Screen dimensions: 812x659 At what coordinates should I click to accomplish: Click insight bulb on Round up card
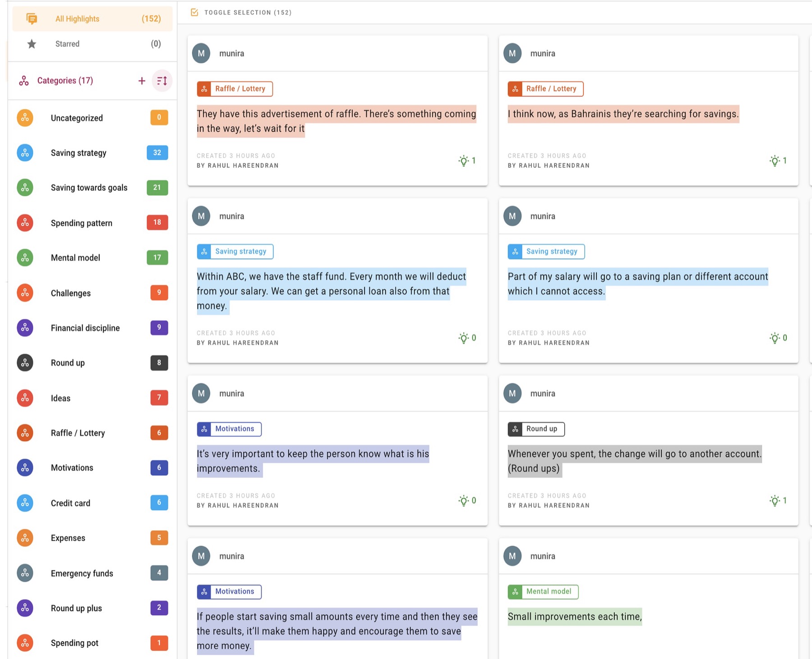coord(775,501)
